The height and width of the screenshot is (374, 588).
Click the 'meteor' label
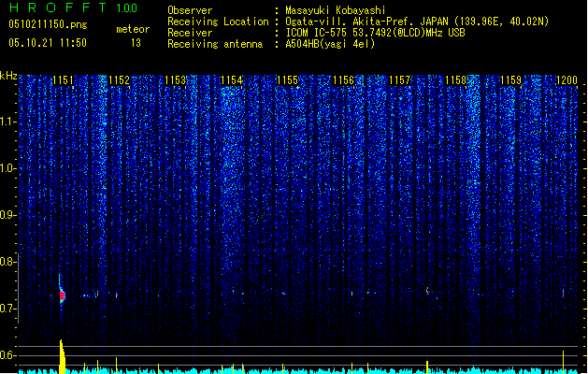133,29
